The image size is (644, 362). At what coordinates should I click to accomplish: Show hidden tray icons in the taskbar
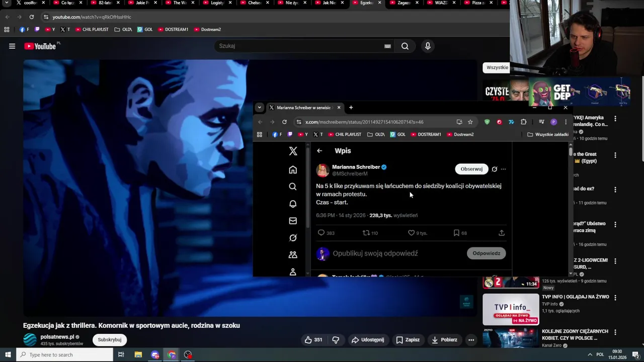coord(590,354)
